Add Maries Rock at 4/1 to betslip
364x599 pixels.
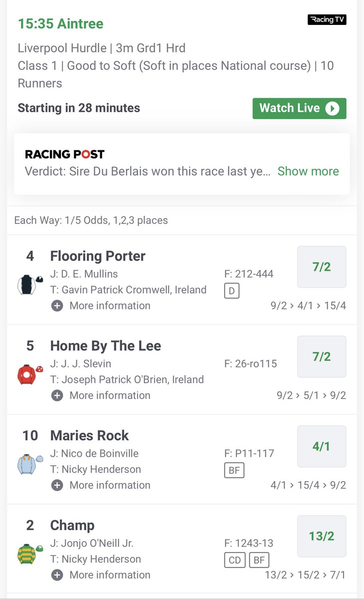[x=322, y=447]
